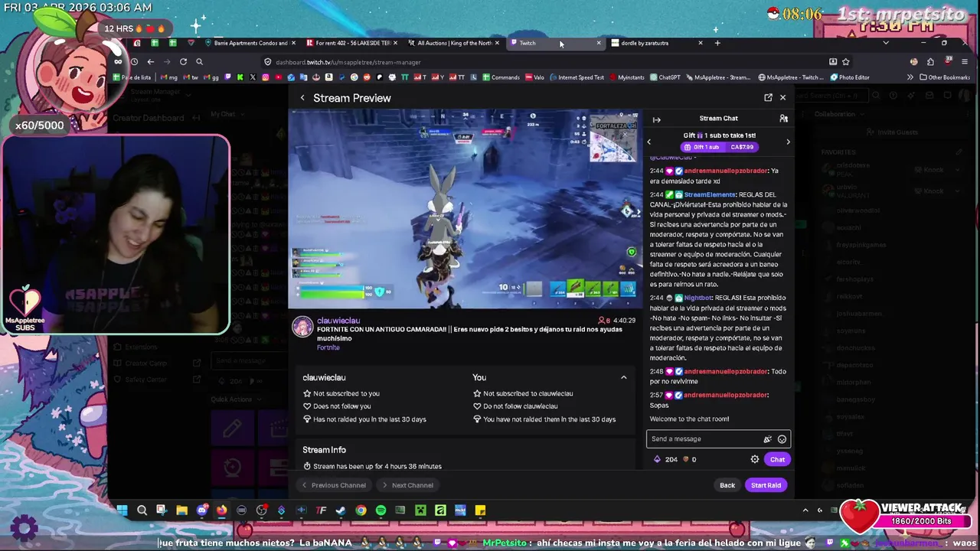
Task: Navigate back in browser
Action: pyautogui.click(x=151, y=62)
